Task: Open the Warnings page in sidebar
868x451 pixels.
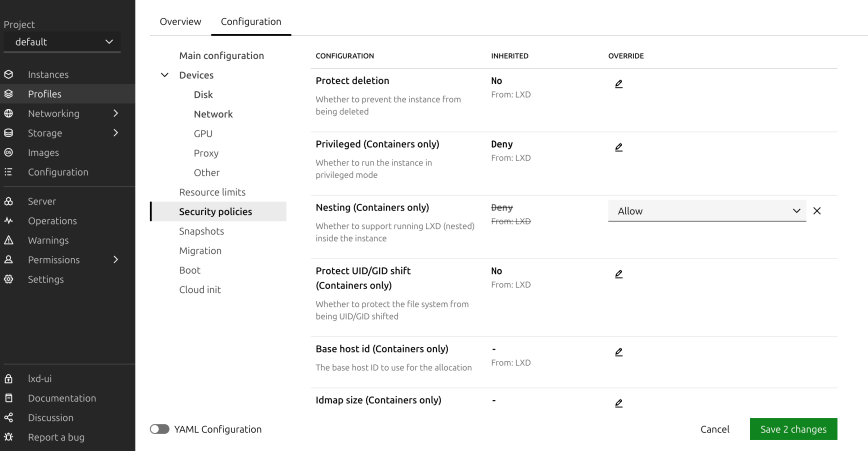Action: pyautogui.click(x=48, y=240)
